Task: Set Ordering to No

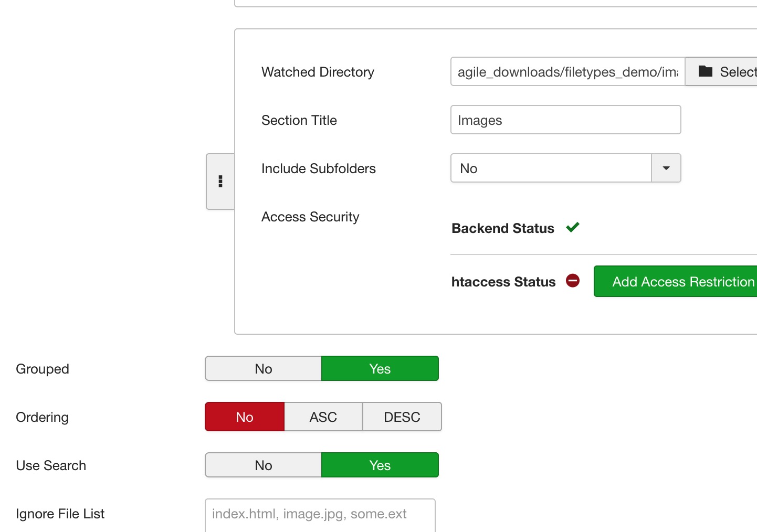Action: [x=245, y=417]
